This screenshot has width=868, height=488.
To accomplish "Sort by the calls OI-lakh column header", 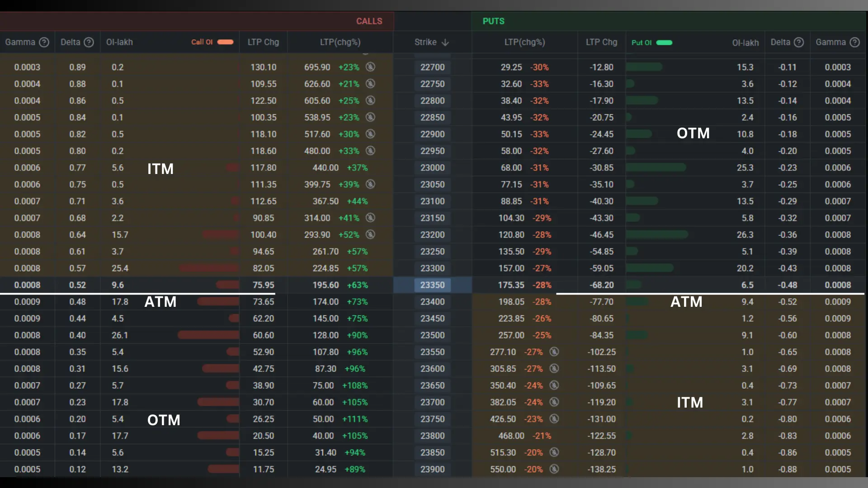I will point(119,42).
